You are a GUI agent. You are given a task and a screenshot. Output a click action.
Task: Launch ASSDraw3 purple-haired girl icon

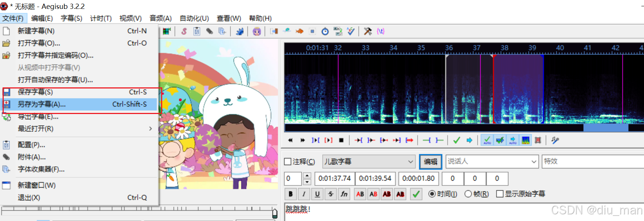click(257, 31)
